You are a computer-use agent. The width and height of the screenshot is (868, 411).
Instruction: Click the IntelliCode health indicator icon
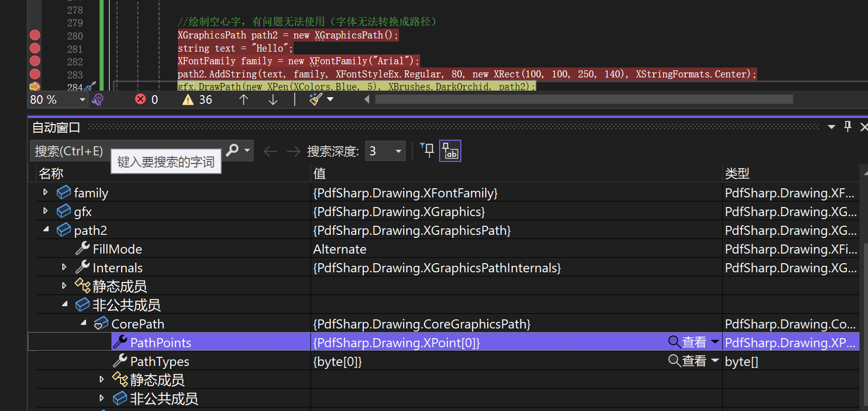(x=98, y=100)
